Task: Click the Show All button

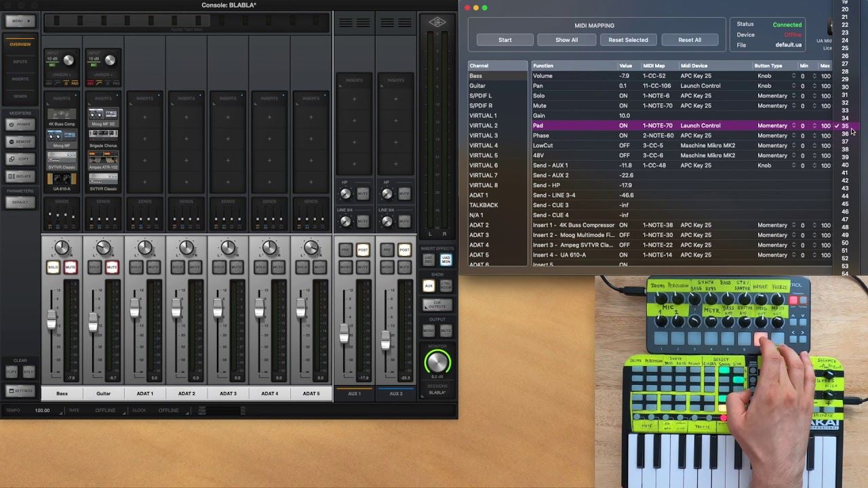Action: coord(567,40)
